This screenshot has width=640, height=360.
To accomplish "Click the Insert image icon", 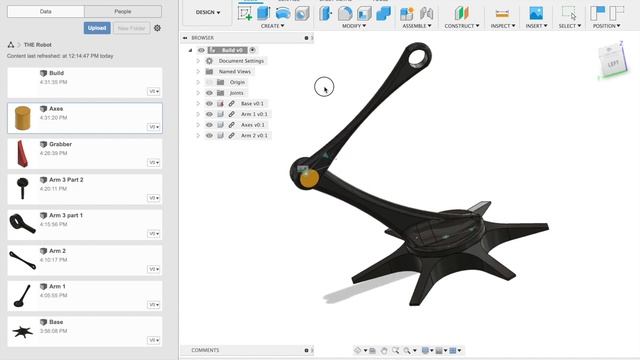I will [x=536, y=13].
